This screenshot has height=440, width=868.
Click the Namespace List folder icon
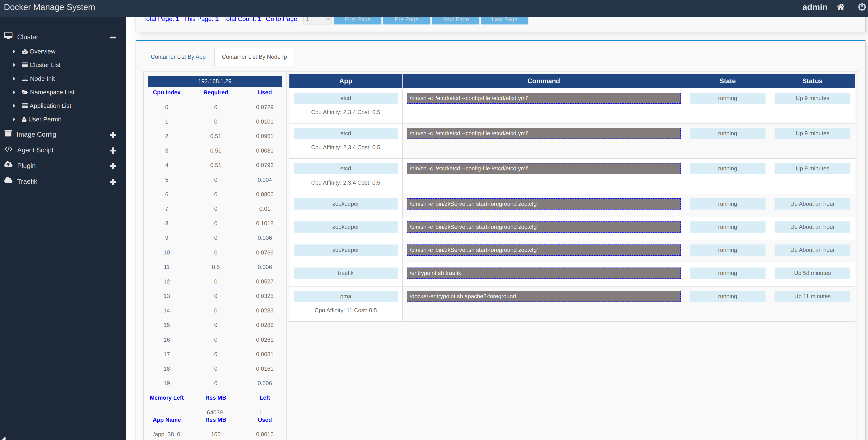[25, 92]
